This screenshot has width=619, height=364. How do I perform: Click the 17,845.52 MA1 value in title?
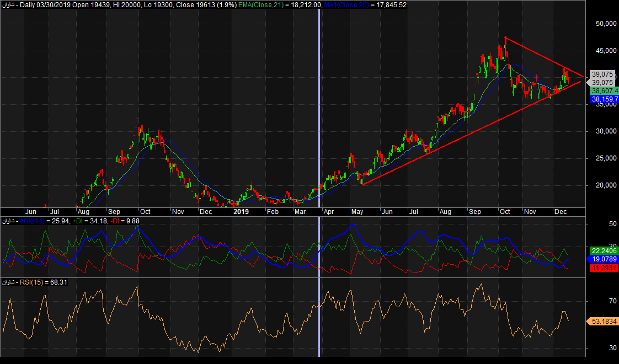click(391, 5)
